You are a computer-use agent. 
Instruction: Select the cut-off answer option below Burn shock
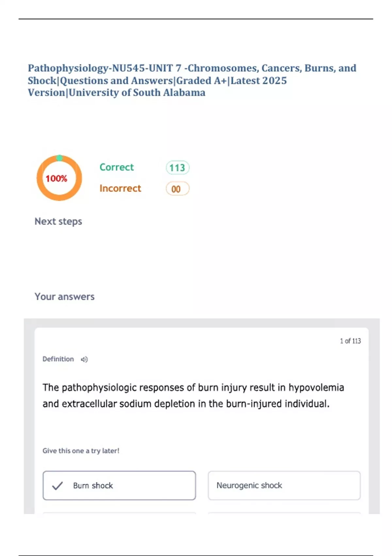119,513
